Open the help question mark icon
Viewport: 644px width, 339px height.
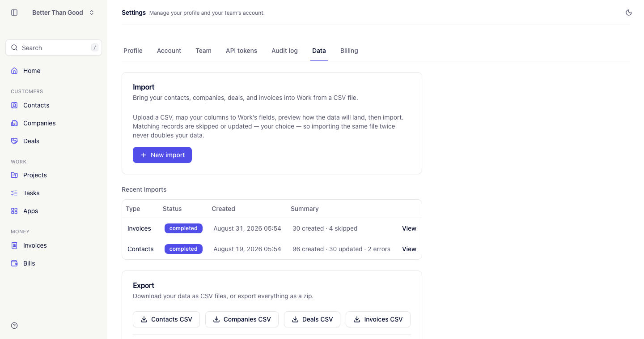pyautogui.click(x=14, y=326)
